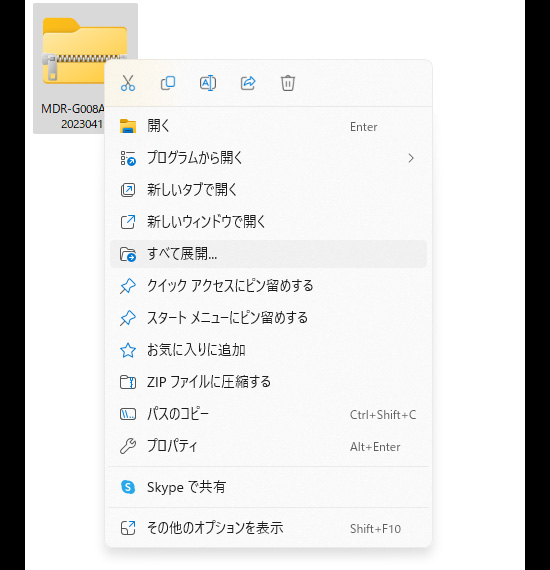Click the Share arrow icon
This screenshot has height=570, width=550.
(x=248, y=83)
